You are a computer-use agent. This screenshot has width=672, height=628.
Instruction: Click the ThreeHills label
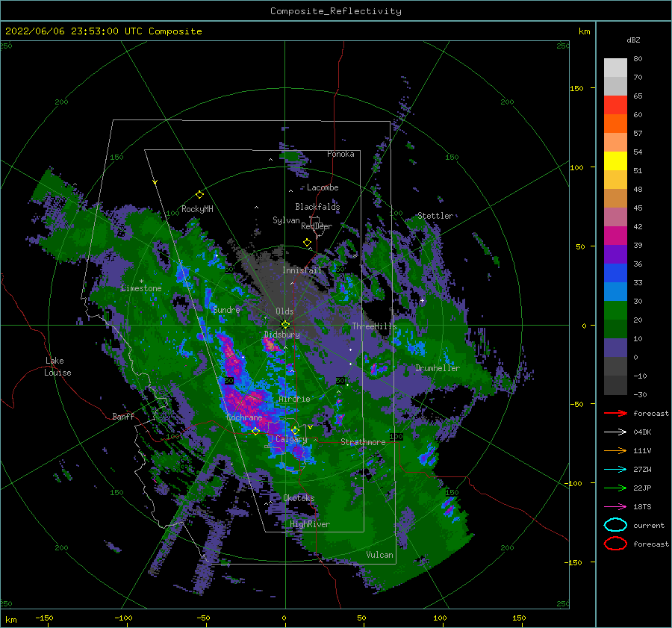point(374,326)
